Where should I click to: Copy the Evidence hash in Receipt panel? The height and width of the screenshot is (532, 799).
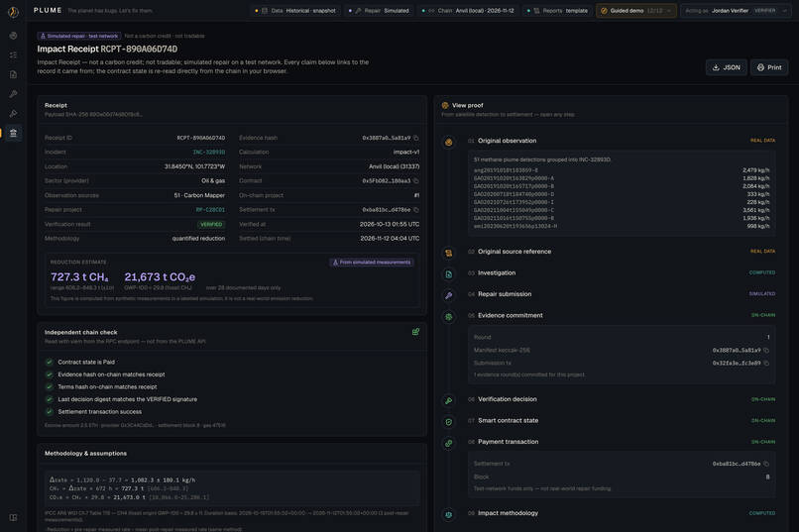tap(416, 138)
